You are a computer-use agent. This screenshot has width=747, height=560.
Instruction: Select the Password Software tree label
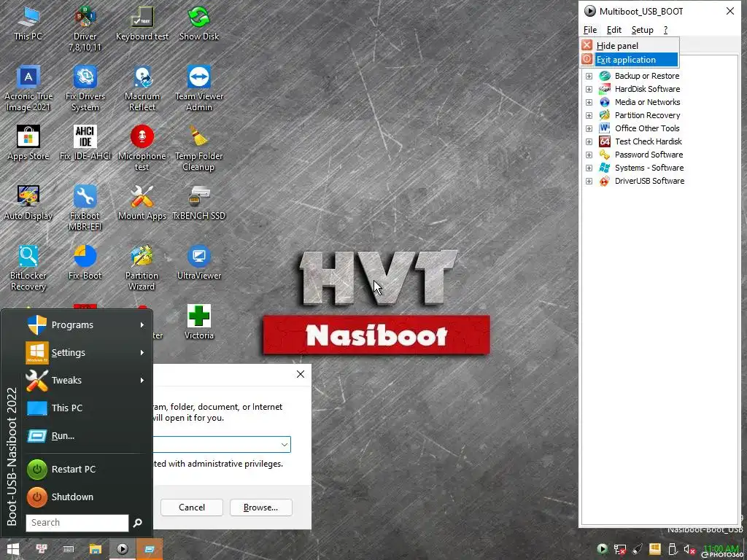649,155
